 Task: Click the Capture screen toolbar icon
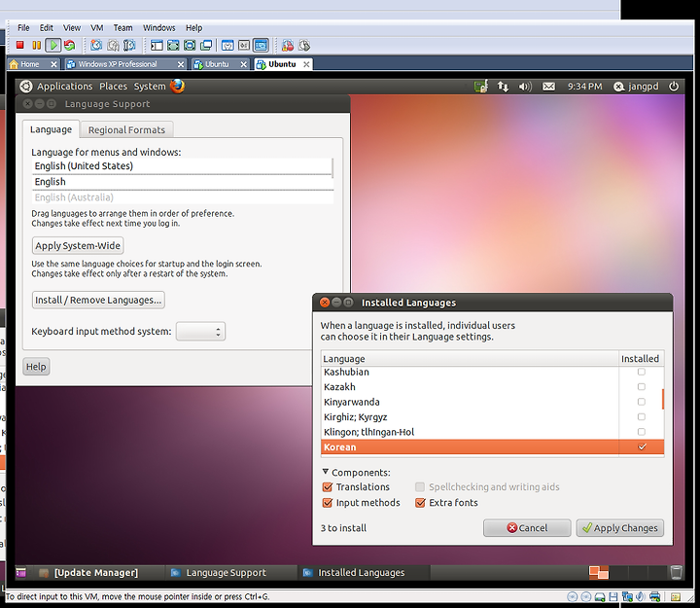point(288,45)
